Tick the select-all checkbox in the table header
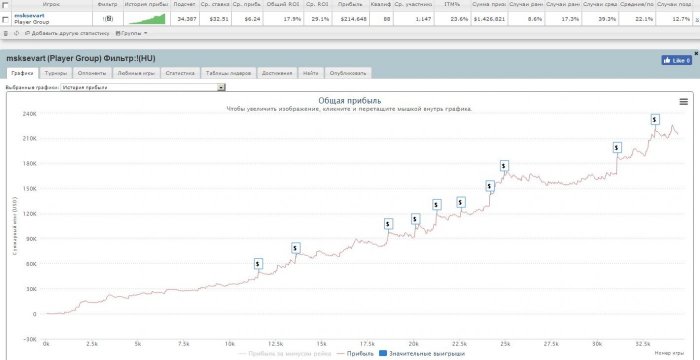Viewport: 700px width, 360px height. point(5,4)
